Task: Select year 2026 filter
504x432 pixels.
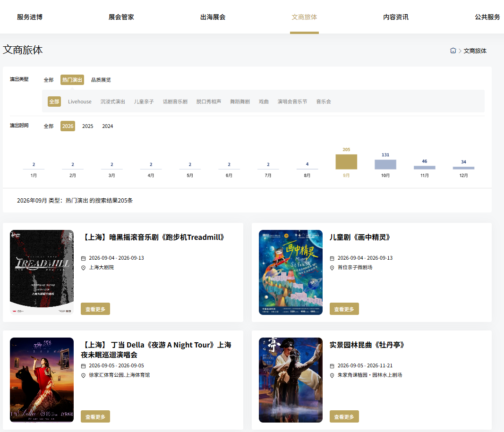Action: coord(68,126)
